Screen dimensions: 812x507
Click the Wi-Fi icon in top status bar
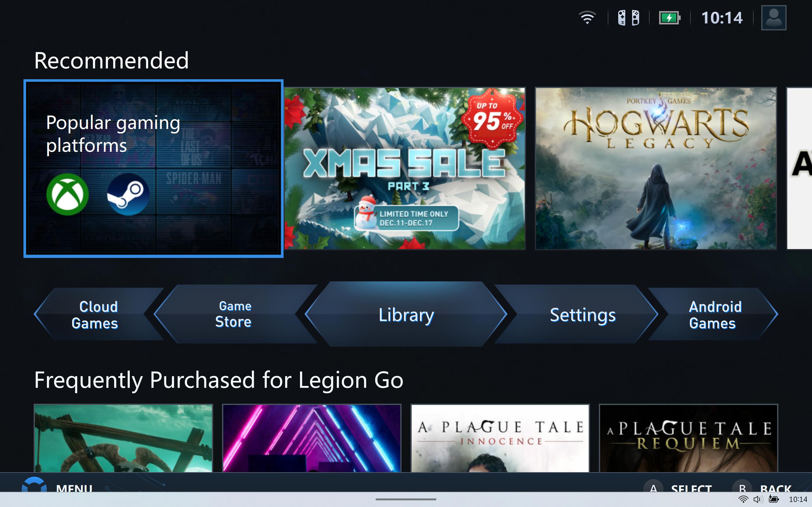point(587,18)
